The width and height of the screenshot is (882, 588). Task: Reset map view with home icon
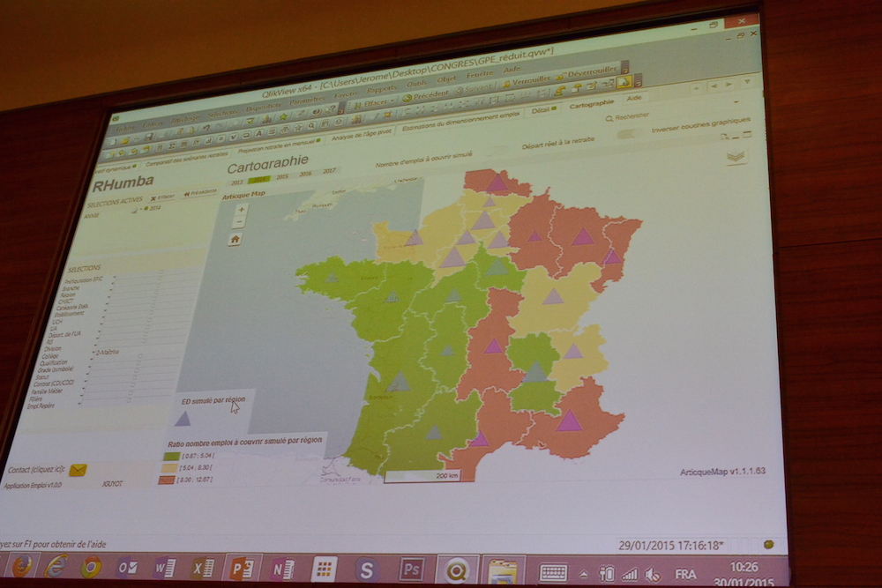click(235, 239)
